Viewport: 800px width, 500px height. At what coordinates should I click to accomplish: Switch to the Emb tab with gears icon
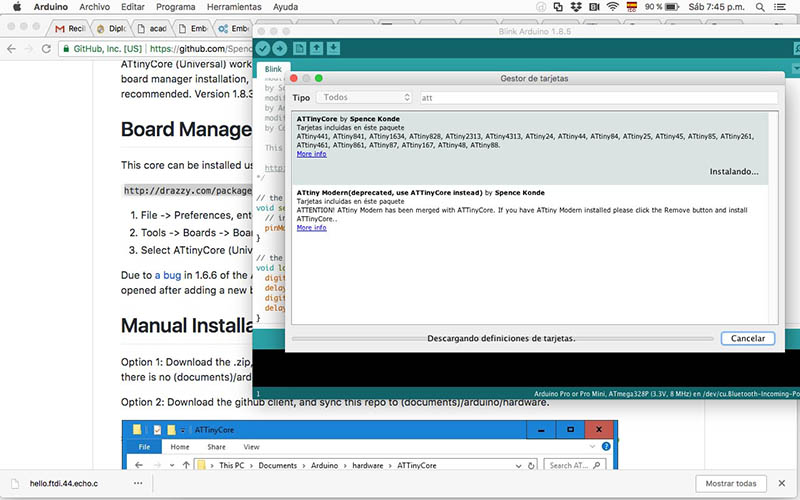point(233,29)
